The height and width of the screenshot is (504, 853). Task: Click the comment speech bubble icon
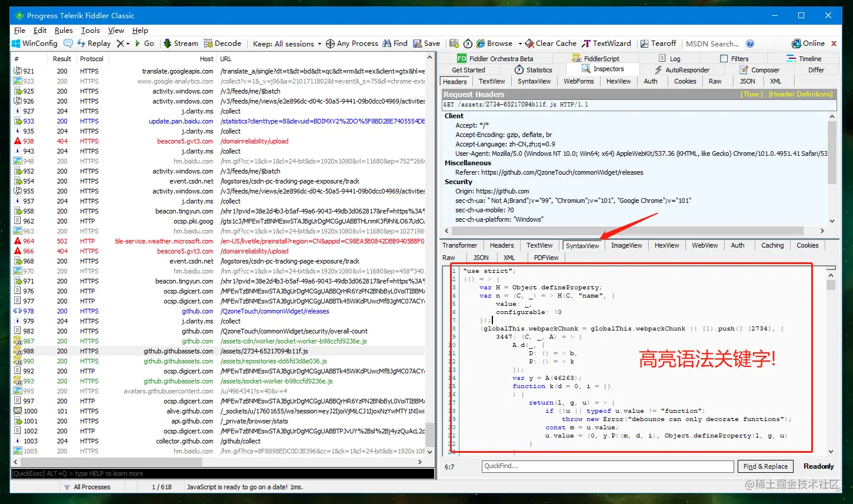(68, 44)
